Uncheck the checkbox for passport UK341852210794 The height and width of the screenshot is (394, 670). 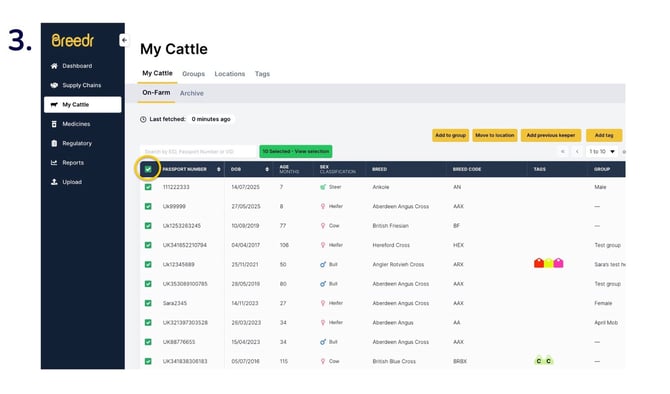point(148,245)
